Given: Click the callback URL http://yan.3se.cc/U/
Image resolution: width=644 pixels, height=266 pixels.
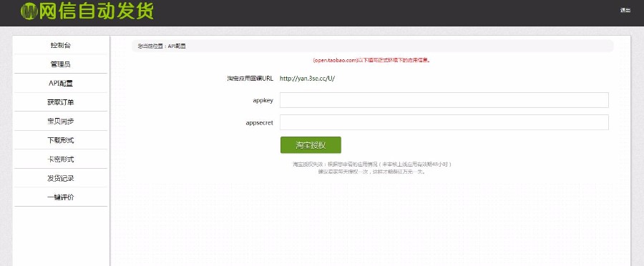Looking at the screenshot, I should (307, 79).
